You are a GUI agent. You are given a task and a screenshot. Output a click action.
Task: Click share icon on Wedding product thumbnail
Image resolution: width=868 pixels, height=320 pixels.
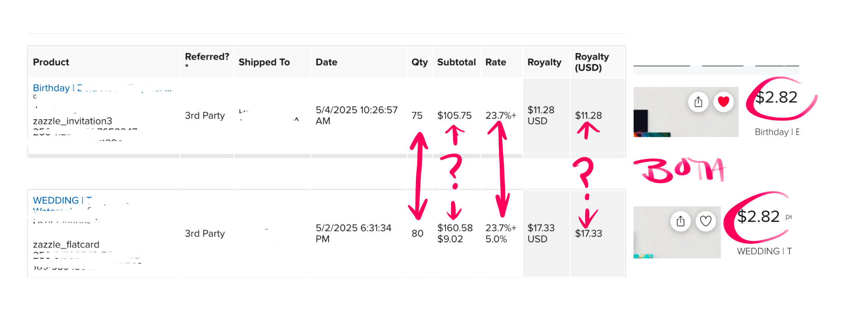(x=680, y=221)
